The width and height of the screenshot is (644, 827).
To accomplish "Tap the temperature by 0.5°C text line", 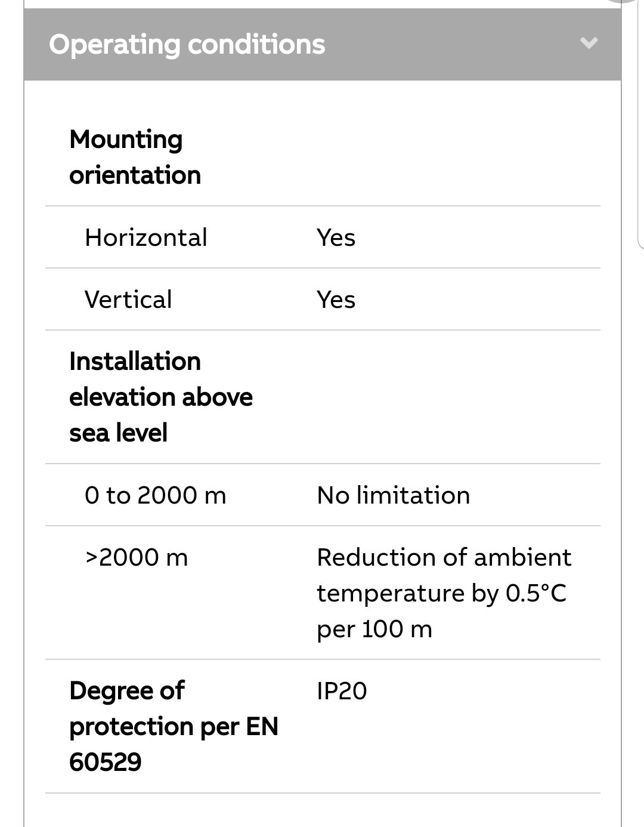I will 441,593.
